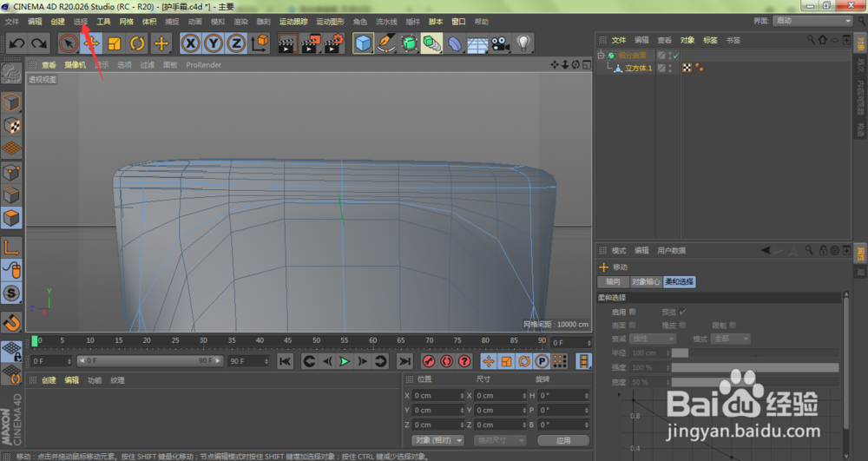Open the Edit Render Settings icon
The image size is (868, 461).
tap(333, 43)
